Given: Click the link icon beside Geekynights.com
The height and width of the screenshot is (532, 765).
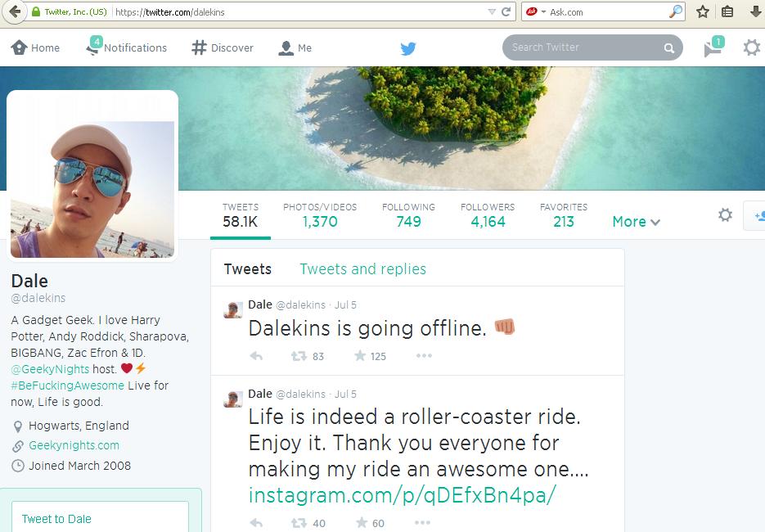Looking at the screenshot, I should [x=17, y=445].
